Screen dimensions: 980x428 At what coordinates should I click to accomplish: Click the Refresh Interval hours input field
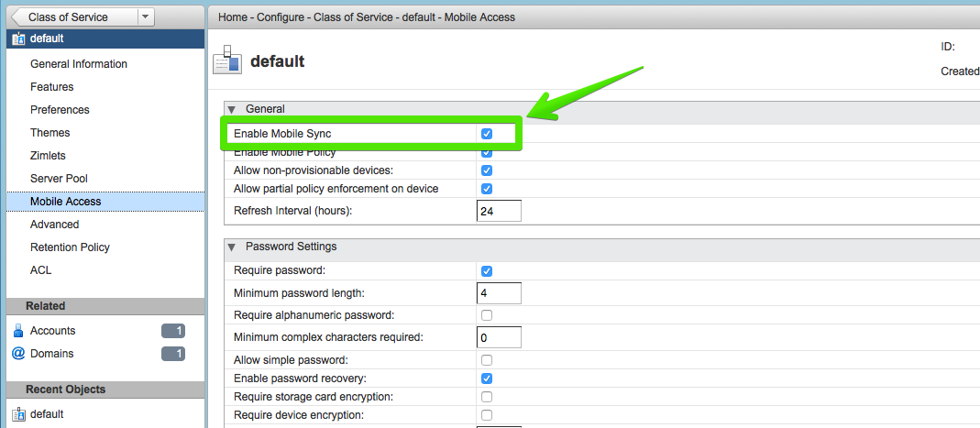tap(499, 211)
